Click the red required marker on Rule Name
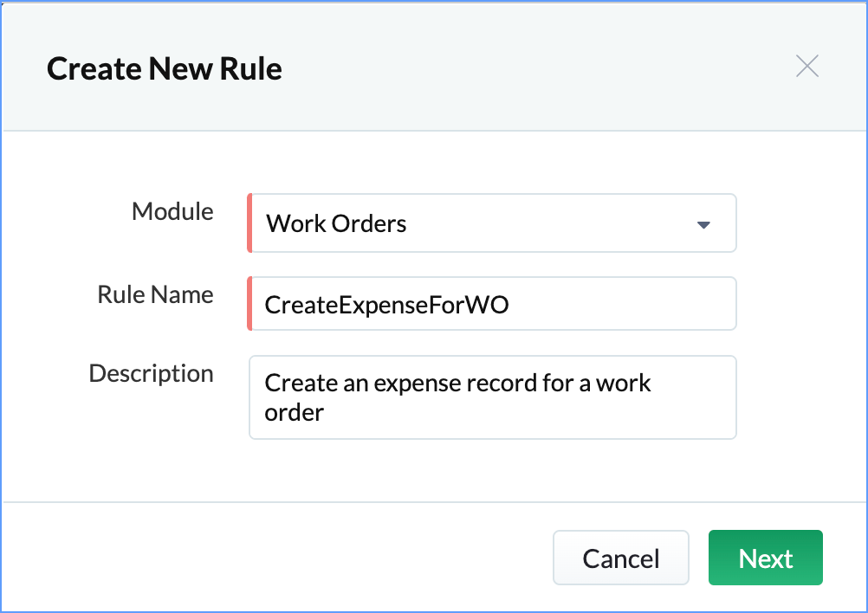 click(x=249, y=304)
